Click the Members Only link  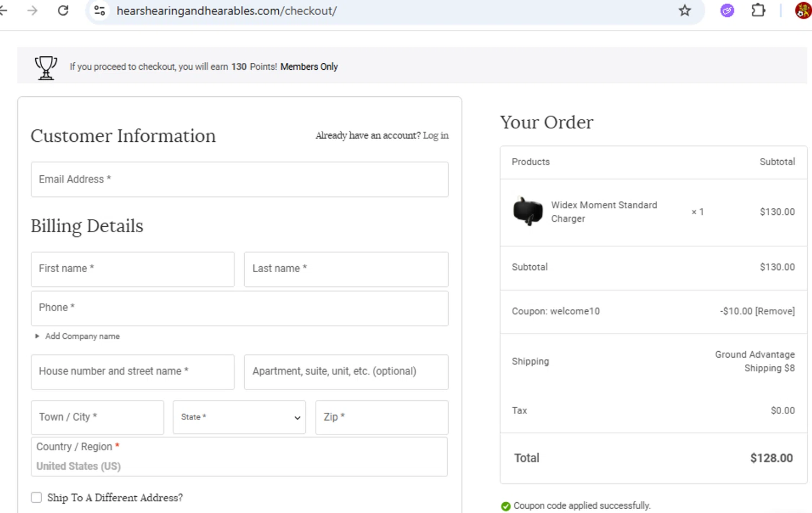[x=309, y=67]
